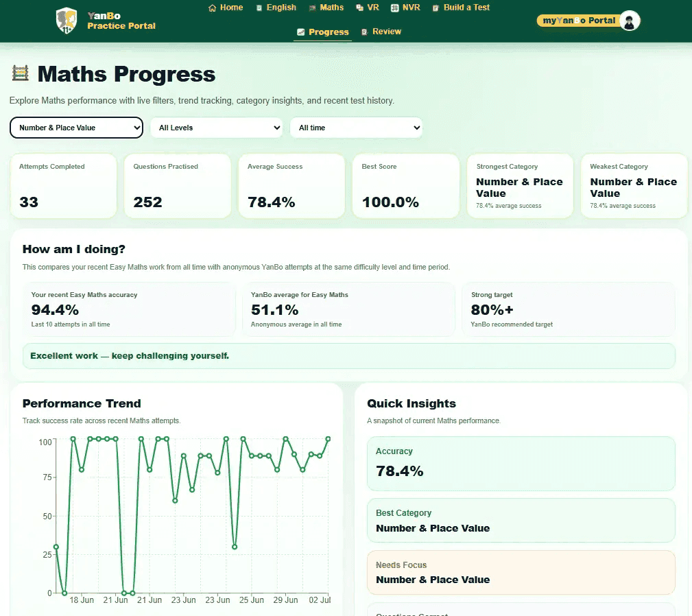Open the user avatar profile picture
692x616 pixels.
point(630,21)
